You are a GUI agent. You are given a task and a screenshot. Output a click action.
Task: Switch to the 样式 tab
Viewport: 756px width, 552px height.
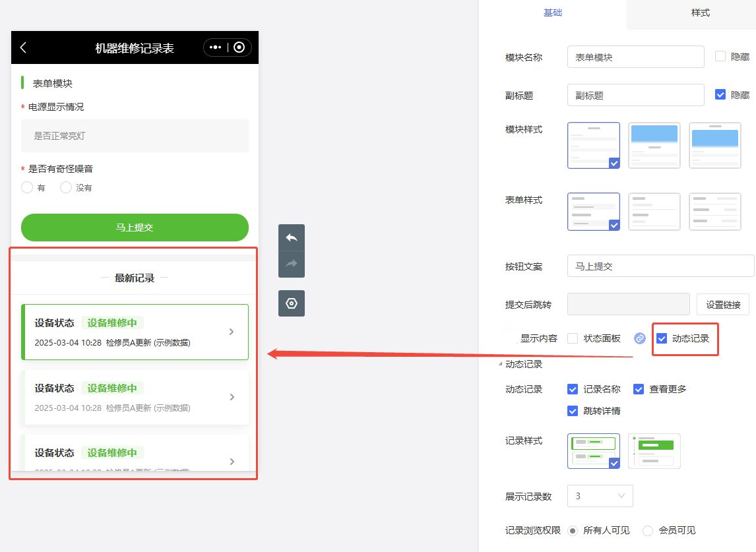[700, 13]
